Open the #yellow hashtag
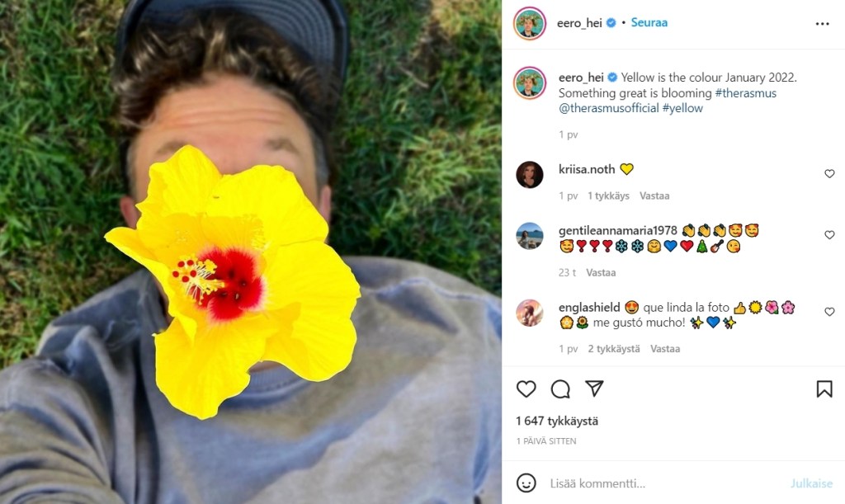 coord(682,108)
